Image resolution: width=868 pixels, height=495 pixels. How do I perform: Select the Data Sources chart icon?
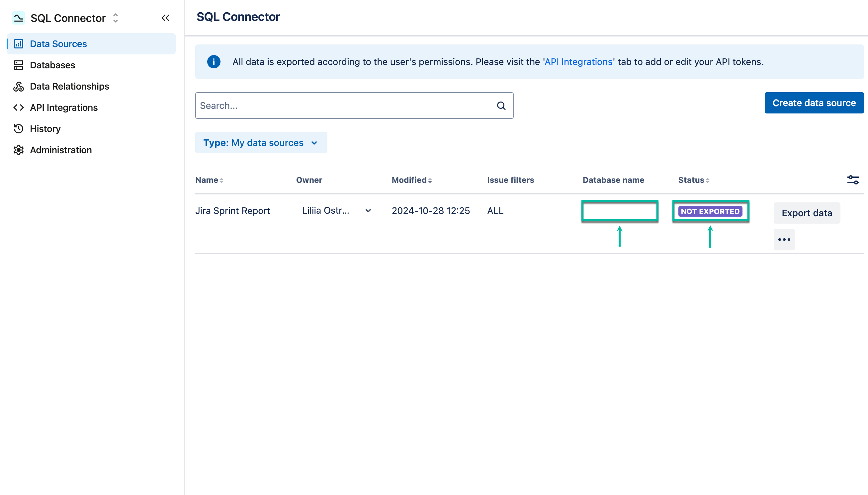tap(19, 43)
